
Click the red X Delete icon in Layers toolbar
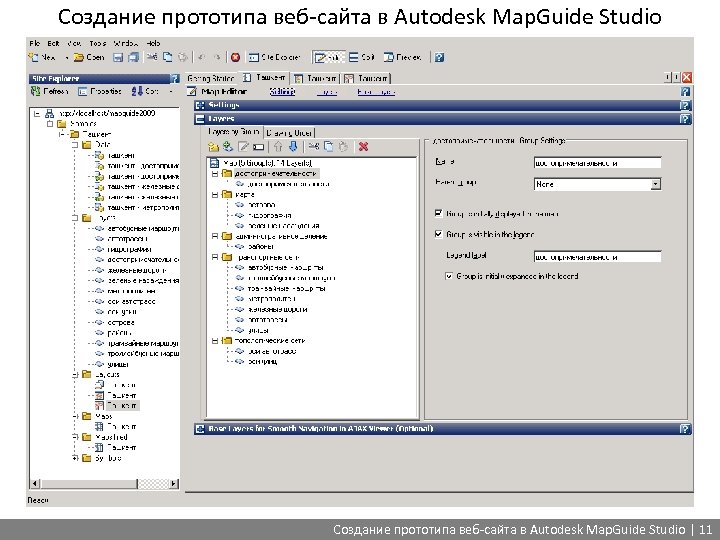[364, 146]
